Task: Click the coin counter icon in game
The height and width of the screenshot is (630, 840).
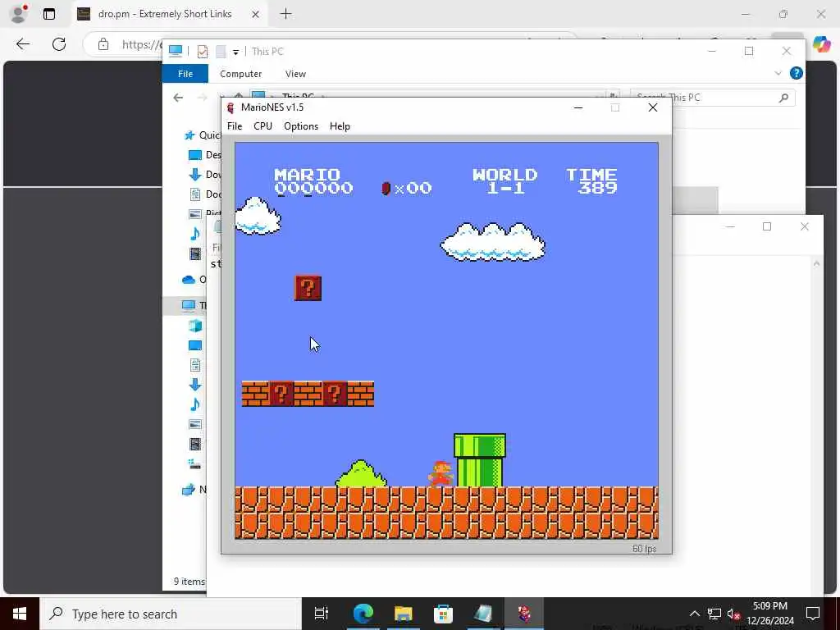Action: click(386, 188)
